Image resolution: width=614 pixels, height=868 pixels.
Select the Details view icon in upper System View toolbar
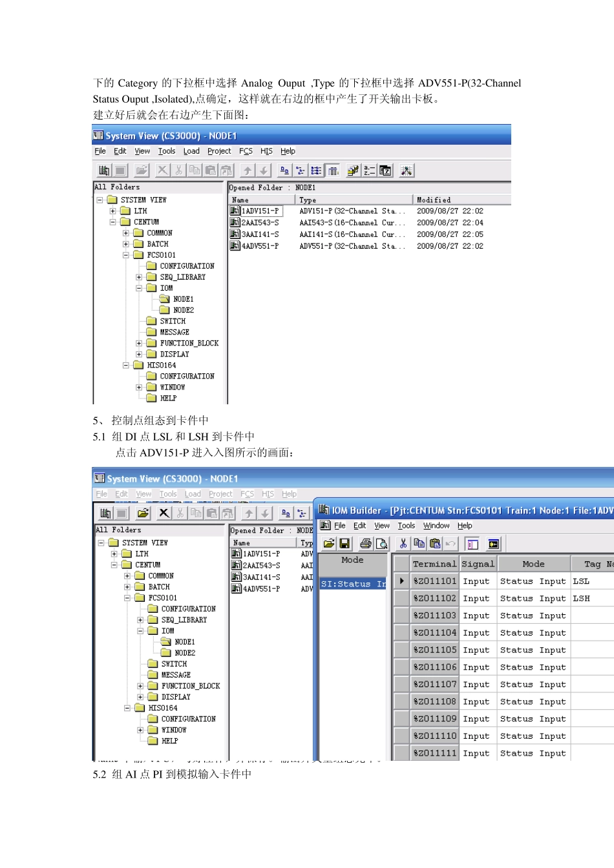[332, 170]
